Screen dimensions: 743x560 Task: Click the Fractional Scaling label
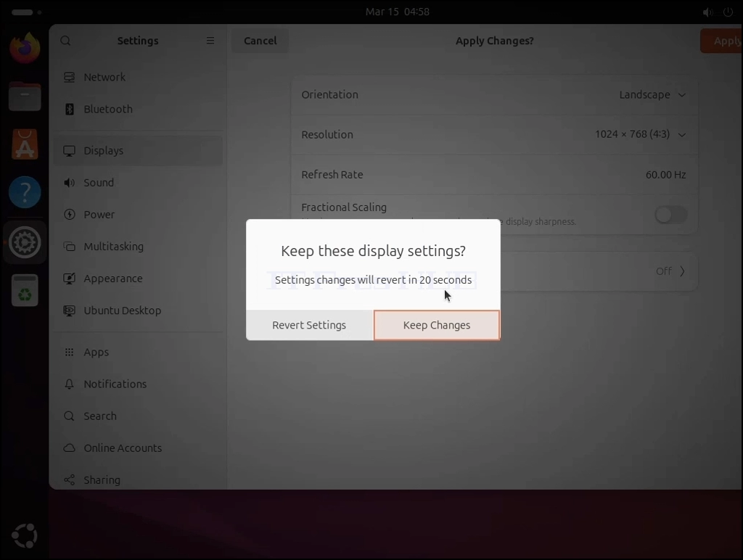click(343, 207)
